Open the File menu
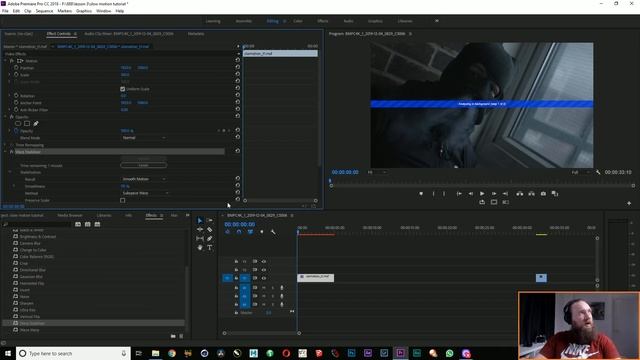Screen dimensions: 640x360 point(5,11)
